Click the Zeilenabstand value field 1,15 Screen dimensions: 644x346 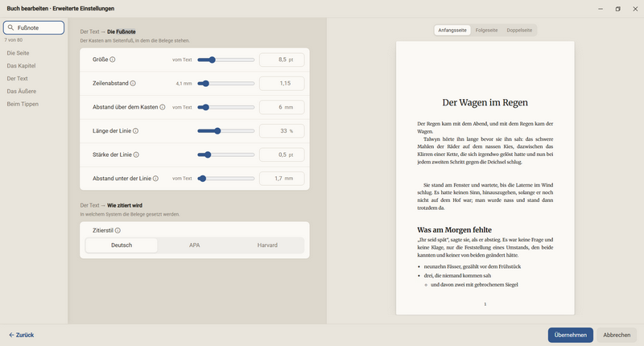(x=282, y=84)
